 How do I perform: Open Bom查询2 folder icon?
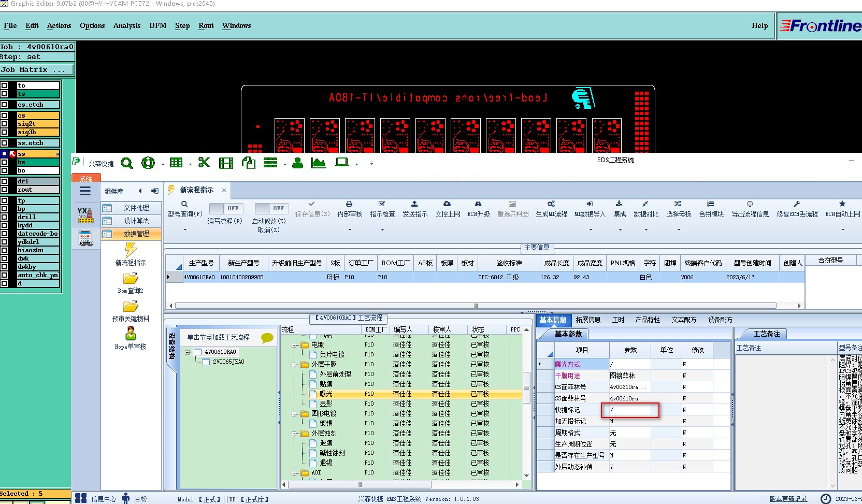[131, 278]
